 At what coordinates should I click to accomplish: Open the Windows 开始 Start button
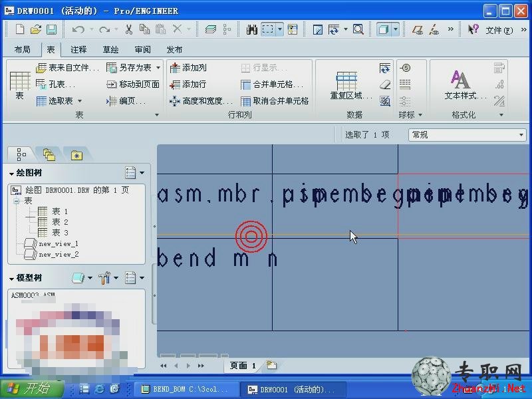coord(32,388)
